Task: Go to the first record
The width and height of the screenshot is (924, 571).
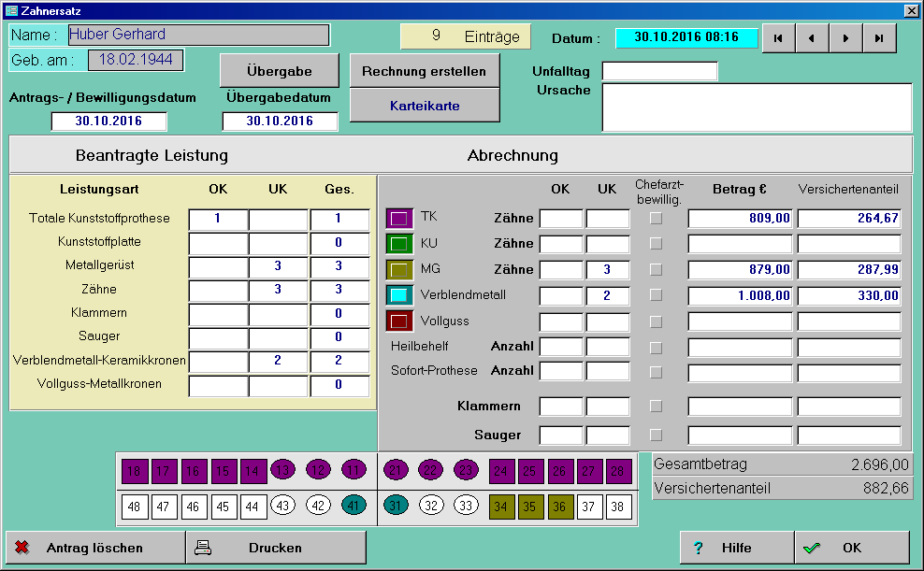Action: click(x=778, y=38)
